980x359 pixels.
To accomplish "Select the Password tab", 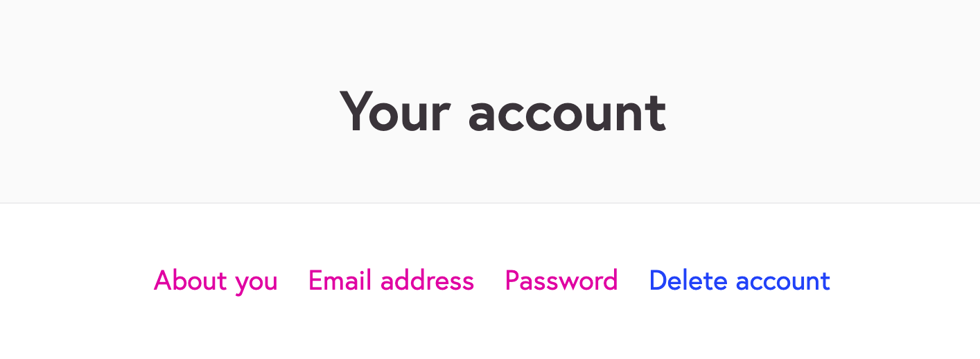I will pos(561,281).
